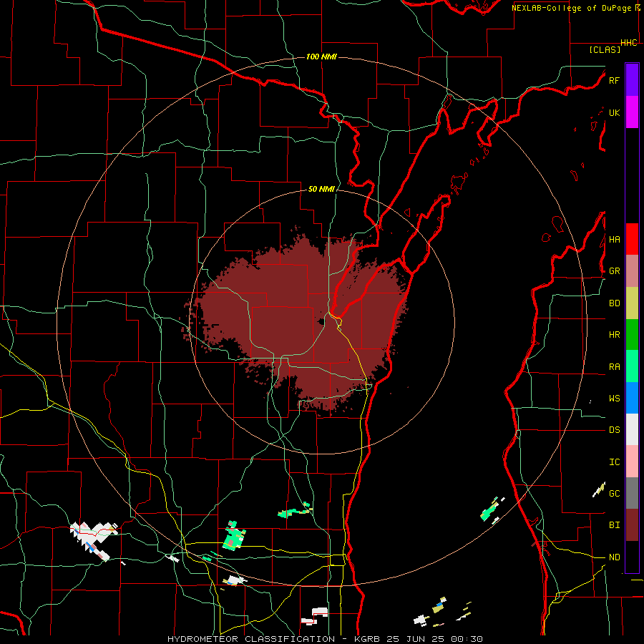Image resolution: width=644 pixels, height=644 pixels.
Task: Click the NEXLAB-College of DuPage text
Action: (x=571, y=8)
